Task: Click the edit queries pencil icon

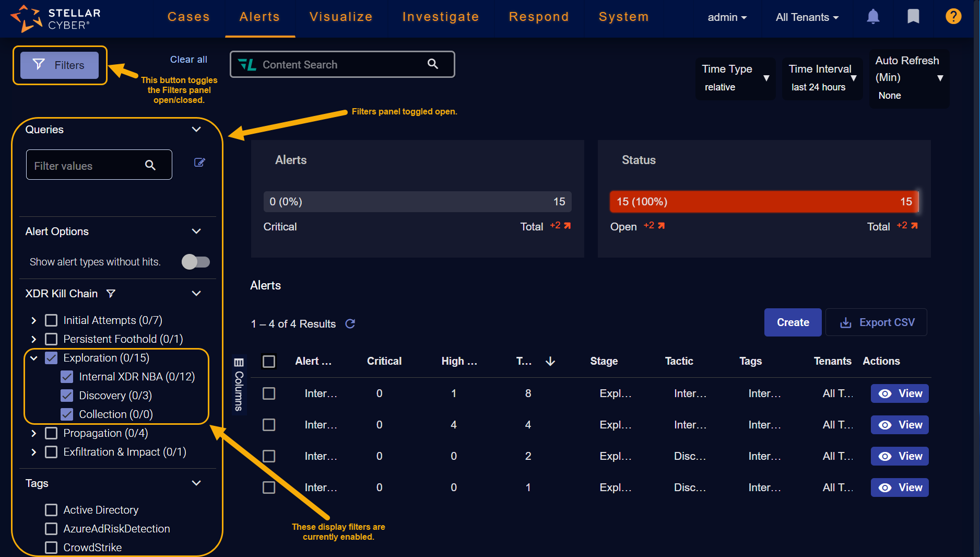Action: [199, 163]
